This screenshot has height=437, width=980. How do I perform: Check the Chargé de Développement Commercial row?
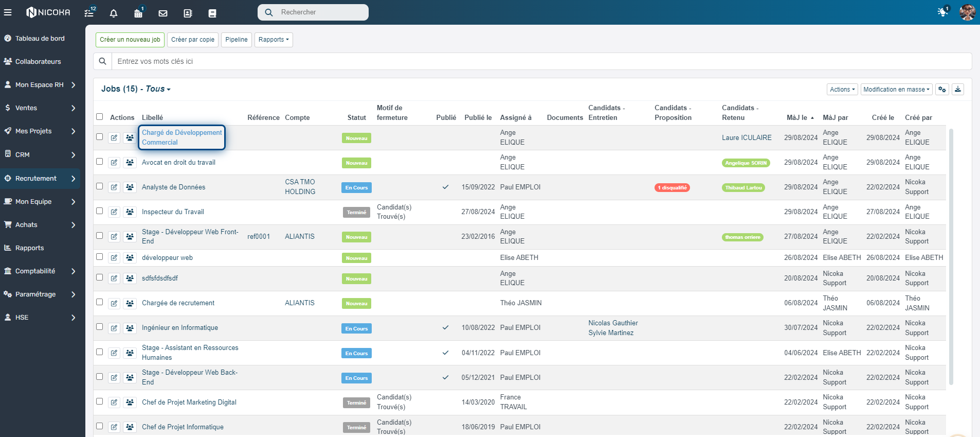click(x=100, y=137)
